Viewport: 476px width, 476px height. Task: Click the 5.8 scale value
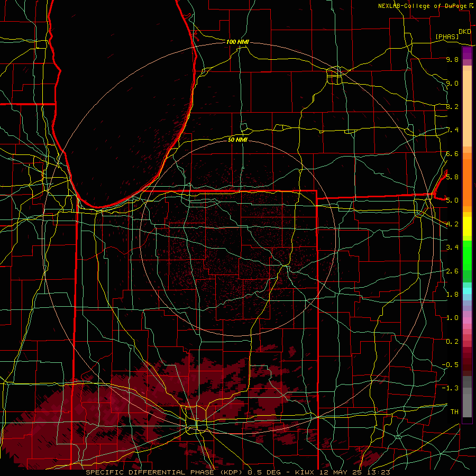coord(452,177)
